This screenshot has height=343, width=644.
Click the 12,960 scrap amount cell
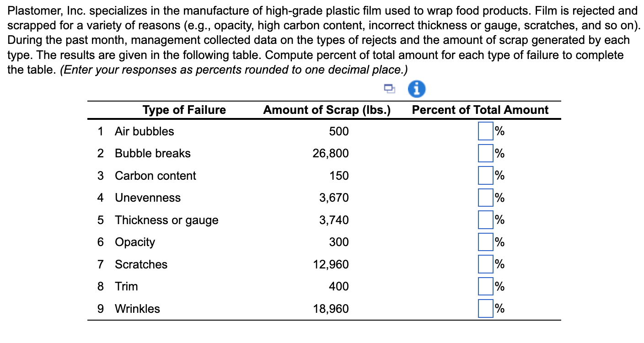(330, 264)
